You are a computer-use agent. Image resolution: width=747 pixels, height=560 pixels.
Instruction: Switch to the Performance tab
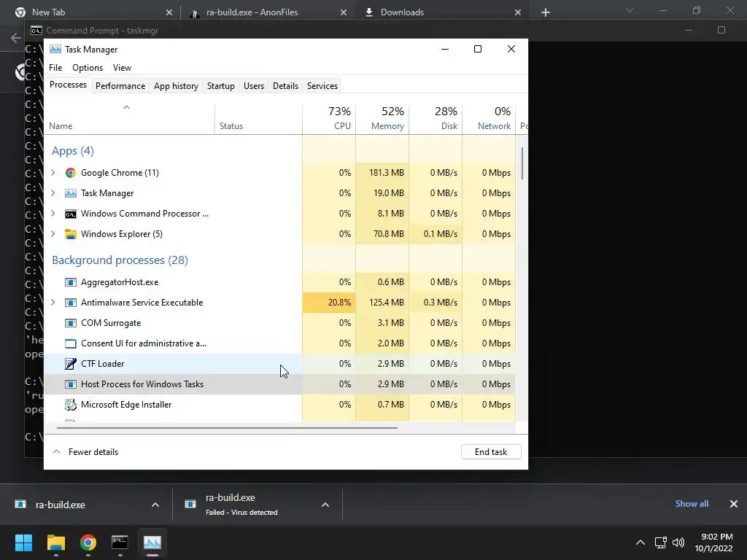[x=120, y=86]
